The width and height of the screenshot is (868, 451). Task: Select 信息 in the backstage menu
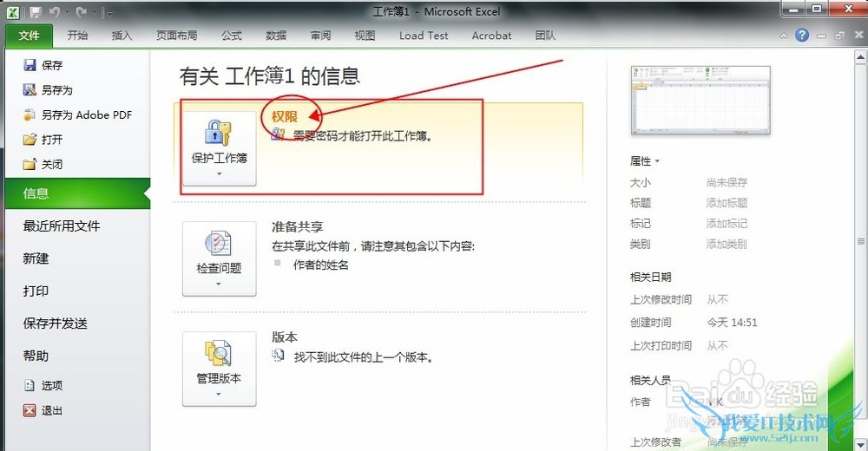click(77, 193)
